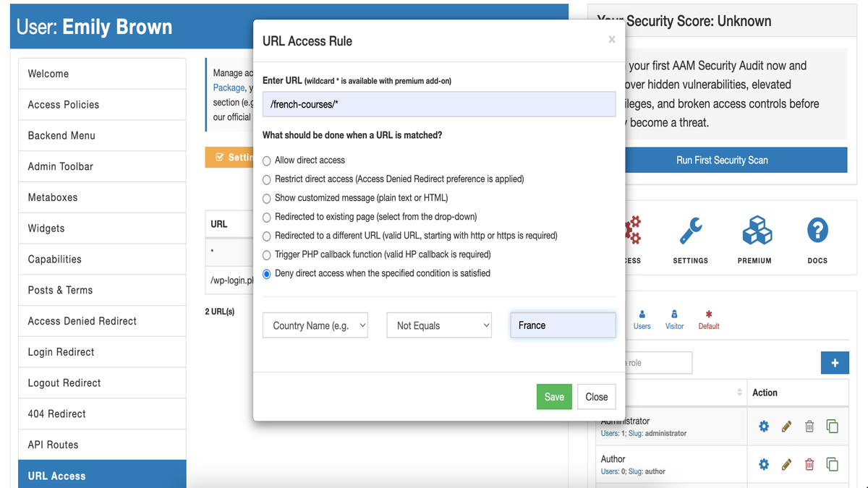Sort the role list using column arrows

tap(739, 393)
